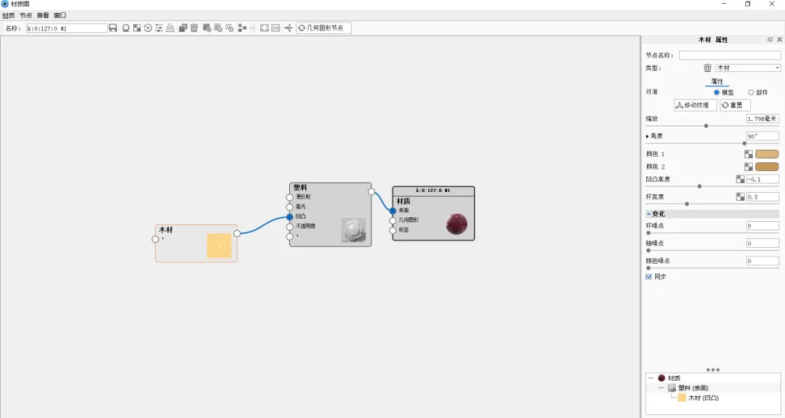The height and width of the screenshot is (418, 785).
Task: Click the 几何图形节点 toolbar button
Action: (x=324, y=28)
